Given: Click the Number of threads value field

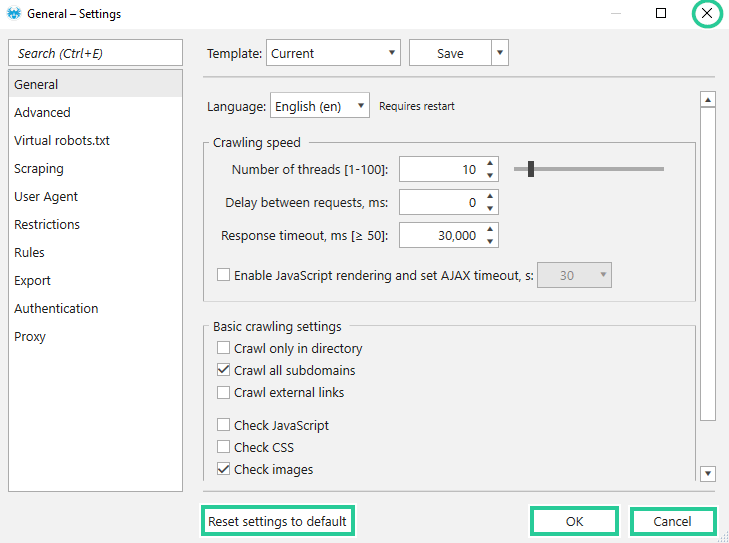Looking at the screenshot, I should point(441,169).
